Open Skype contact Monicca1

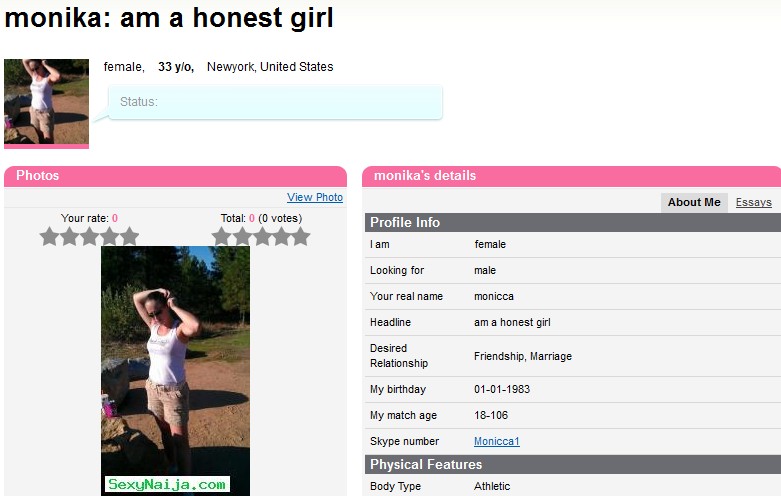coord(497,441)
